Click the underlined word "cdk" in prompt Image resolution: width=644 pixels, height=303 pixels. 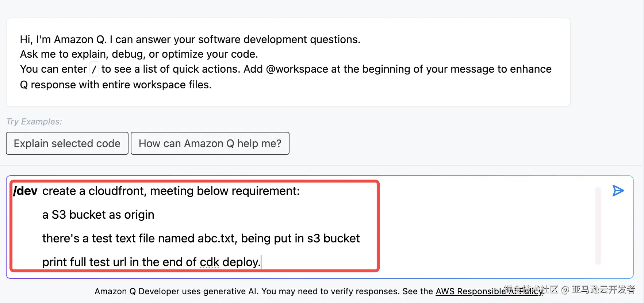(x=209, y=262)
